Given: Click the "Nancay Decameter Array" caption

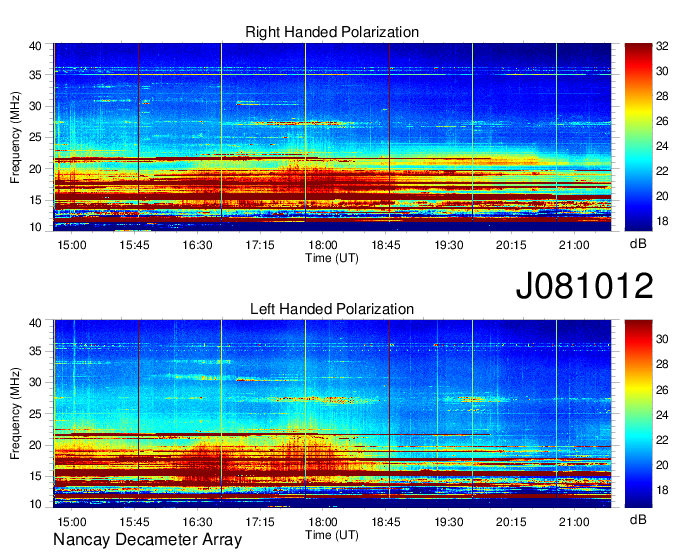Looking at the screenshot, I should tap(147, 540).
